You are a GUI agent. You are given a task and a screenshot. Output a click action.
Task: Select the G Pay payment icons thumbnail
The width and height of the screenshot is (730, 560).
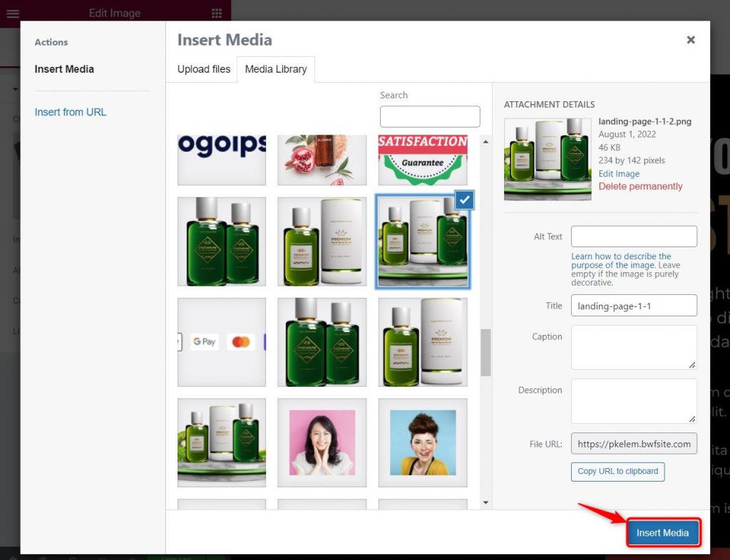pyautogui.click(x=222, y=342)
